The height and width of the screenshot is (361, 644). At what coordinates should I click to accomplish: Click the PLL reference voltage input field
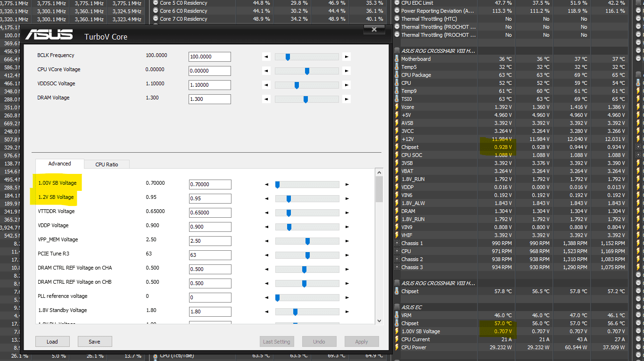click(x=210, y=297)
